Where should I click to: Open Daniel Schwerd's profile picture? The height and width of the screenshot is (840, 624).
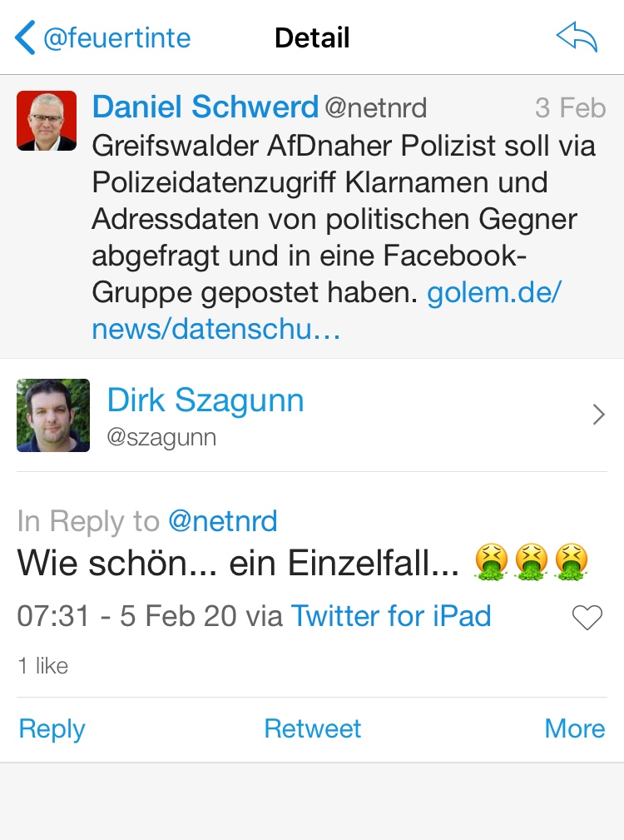47,121
